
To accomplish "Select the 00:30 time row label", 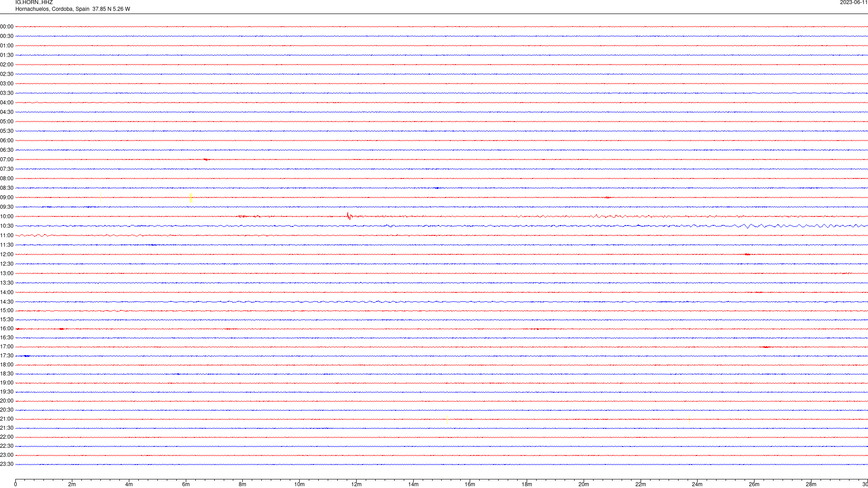I will pyautogui.click(x=7, y=36).
